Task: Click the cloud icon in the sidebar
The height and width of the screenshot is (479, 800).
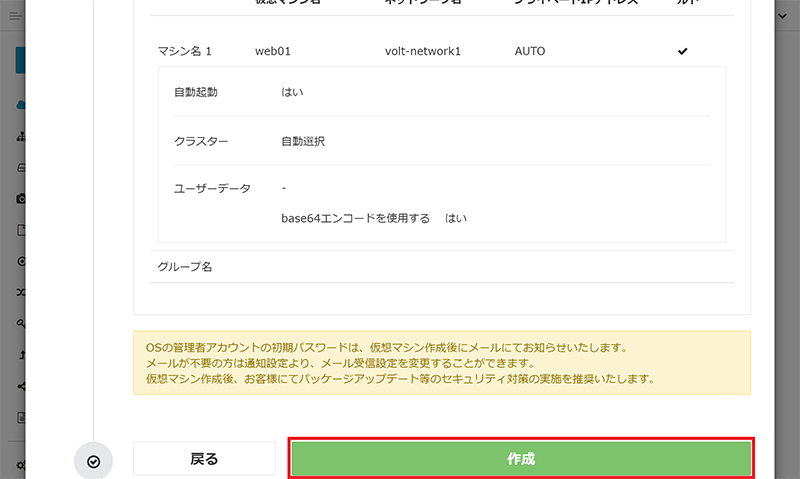Action: [21, 104]
